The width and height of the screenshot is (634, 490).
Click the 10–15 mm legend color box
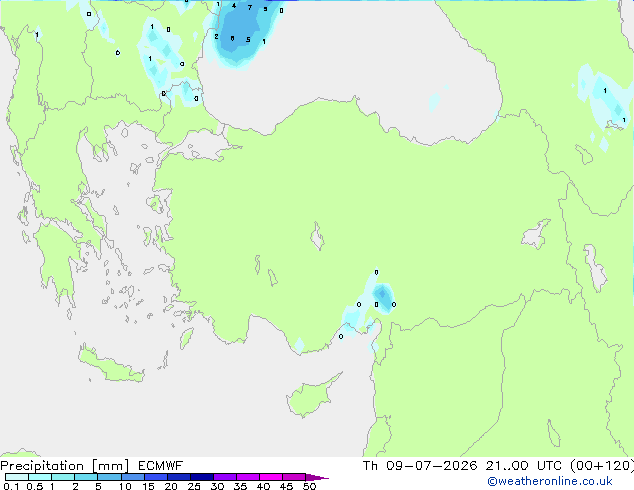[x=132, y=477]
